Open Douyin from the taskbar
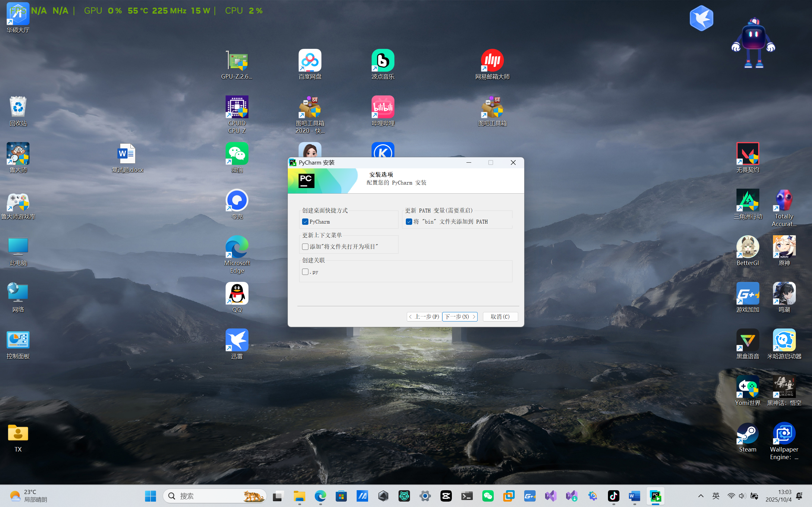 coord(614,496)
